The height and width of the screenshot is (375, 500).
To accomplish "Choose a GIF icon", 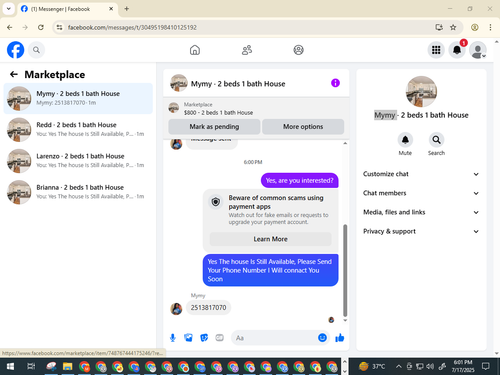I will click(219, 338).
